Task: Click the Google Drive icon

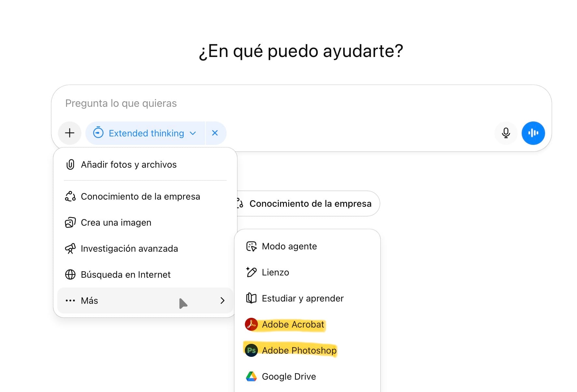Action: point(251,376)
